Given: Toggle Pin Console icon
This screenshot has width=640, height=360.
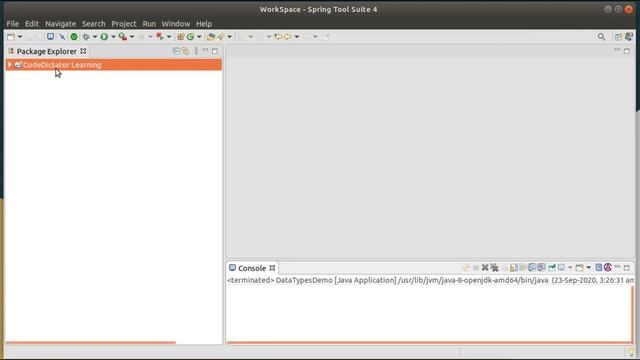Looking at the screenshot, I should pos(552,268).
